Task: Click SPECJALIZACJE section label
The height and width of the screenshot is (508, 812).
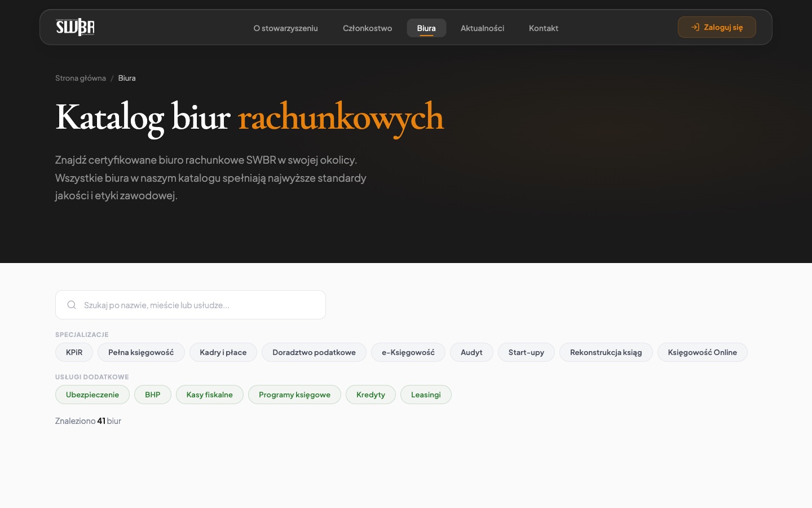Action: (82, 335)
